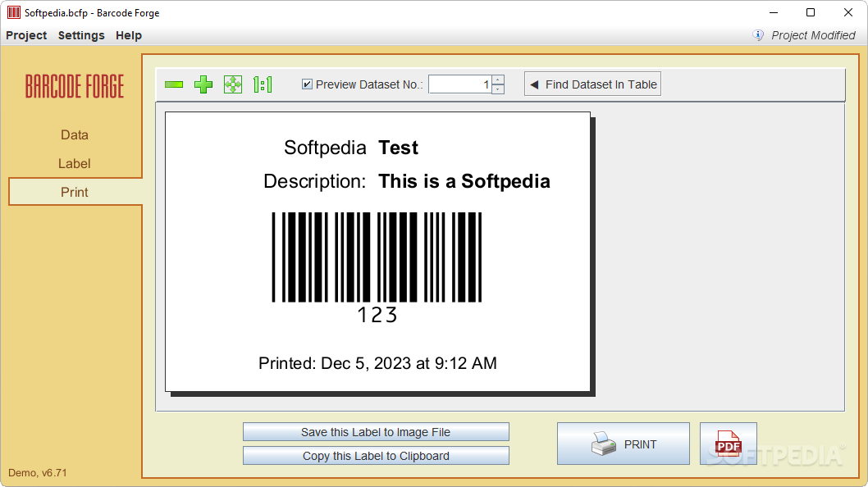Export label via the PDF icon button
868x487 pixels.
(728, 444)
